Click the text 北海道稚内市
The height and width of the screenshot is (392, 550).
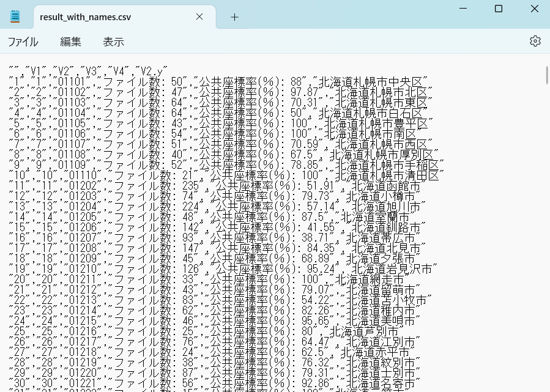click(x=381, y=311)
